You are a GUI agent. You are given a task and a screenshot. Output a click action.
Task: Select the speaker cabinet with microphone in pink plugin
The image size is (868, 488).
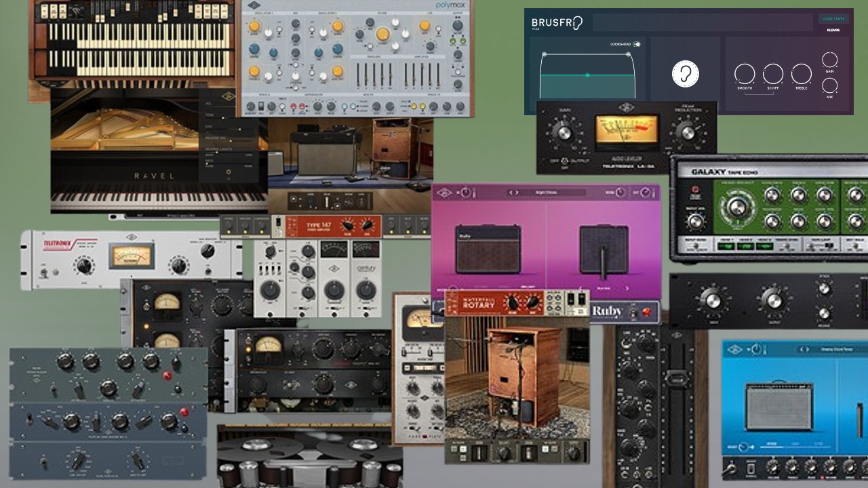[x=604, y=252]
